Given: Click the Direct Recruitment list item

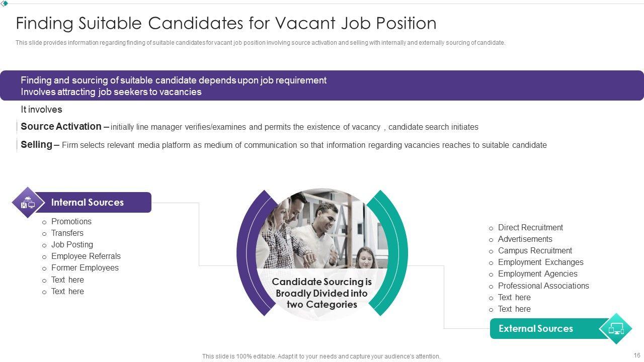Looking at the screenshot, I should (530, 228).
